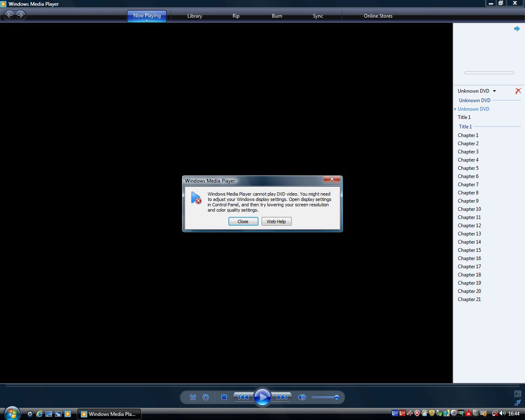Select Chapter 16 in list
The height and width of the screenshot is (420, 525).
(x=469, y=258)
